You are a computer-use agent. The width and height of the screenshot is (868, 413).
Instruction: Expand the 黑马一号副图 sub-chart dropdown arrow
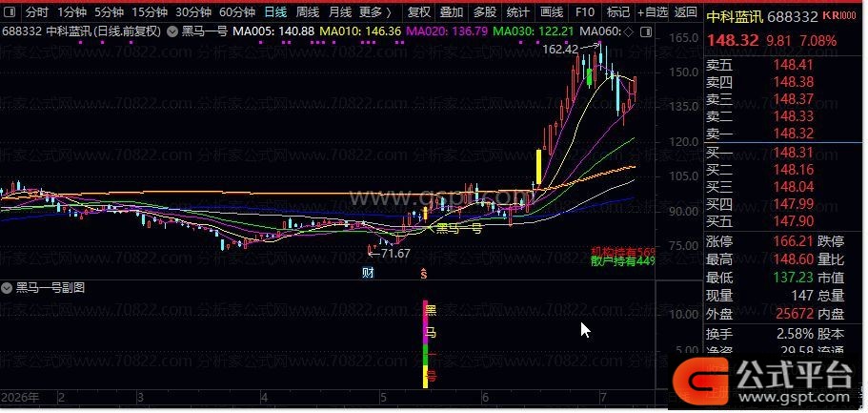coord(8,288)
